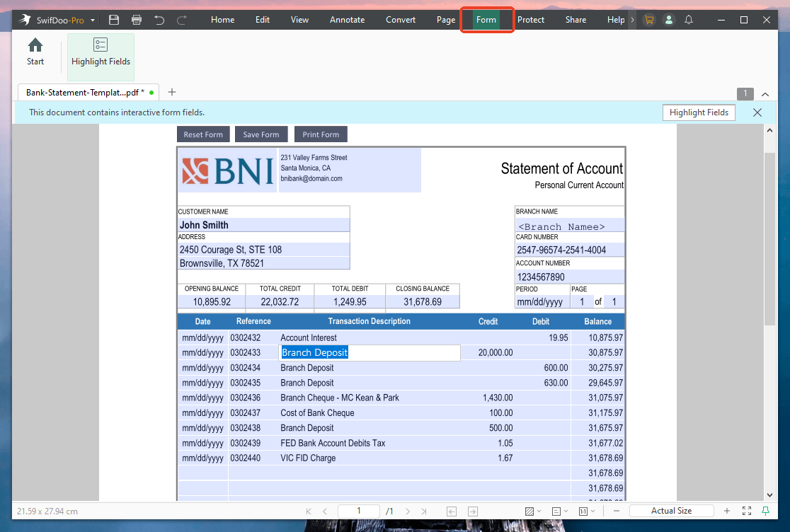Screen dimensions: 790x532
Task: Click the John Smilth customer name field
Action: click(263, 225)
